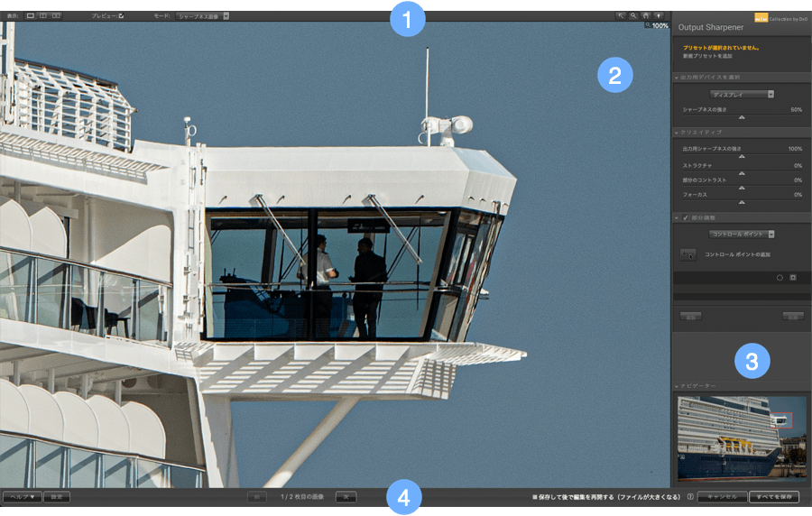This screenshot has width=812, height=516.
Task: Click the info icon beside save option
Action: coord(690,497)
